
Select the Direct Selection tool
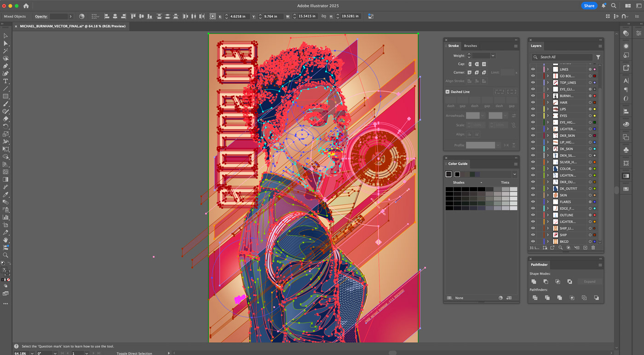6,43
